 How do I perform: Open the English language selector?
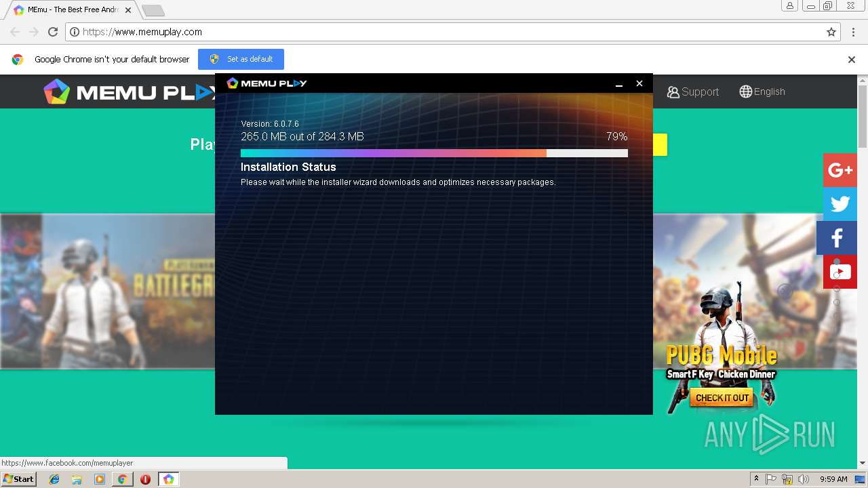pyautogui.click(x=762, y=91)
